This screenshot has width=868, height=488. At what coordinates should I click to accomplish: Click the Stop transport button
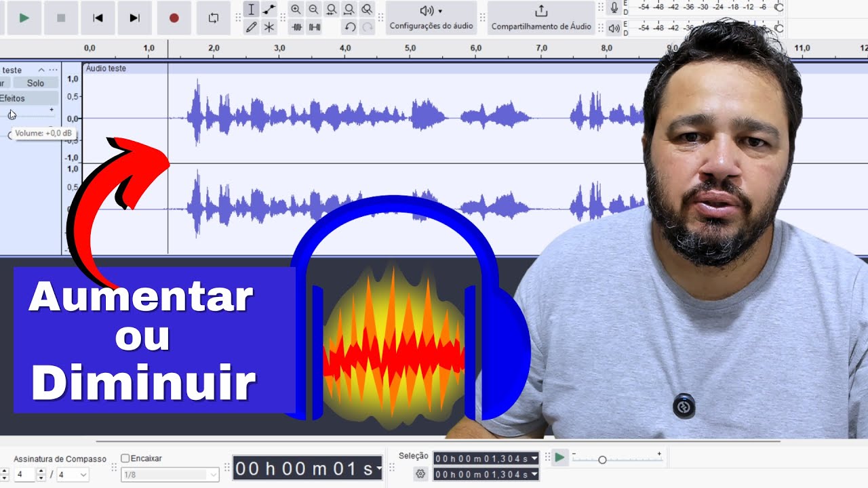pos(61,18)
